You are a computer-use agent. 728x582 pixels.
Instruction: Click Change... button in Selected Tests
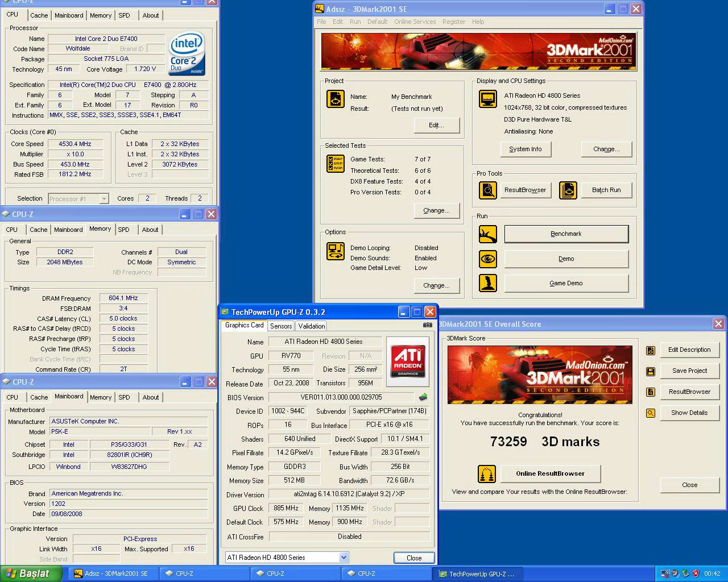click(x=436, y=210)
